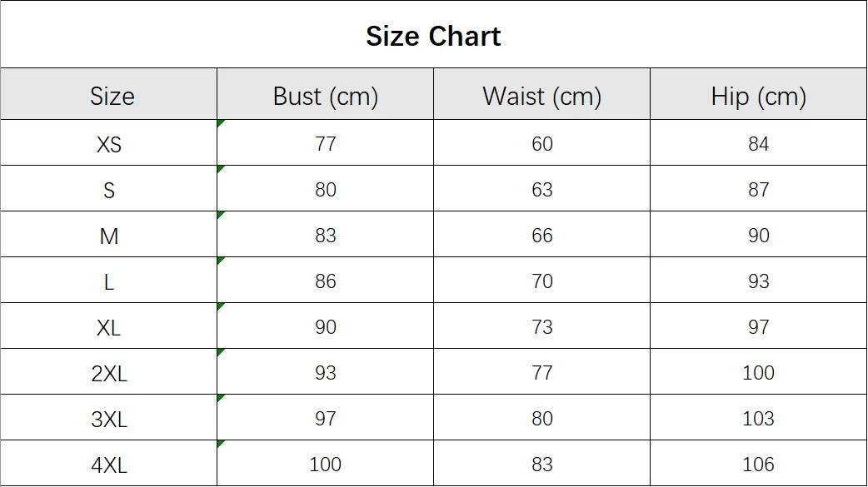
Task: Click the green error indicator on bust 77
Action: 220,123
